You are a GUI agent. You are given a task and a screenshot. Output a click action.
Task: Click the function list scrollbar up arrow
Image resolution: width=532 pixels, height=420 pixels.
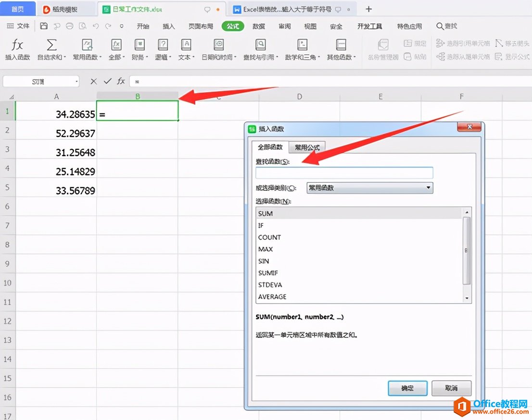(467, 212)
